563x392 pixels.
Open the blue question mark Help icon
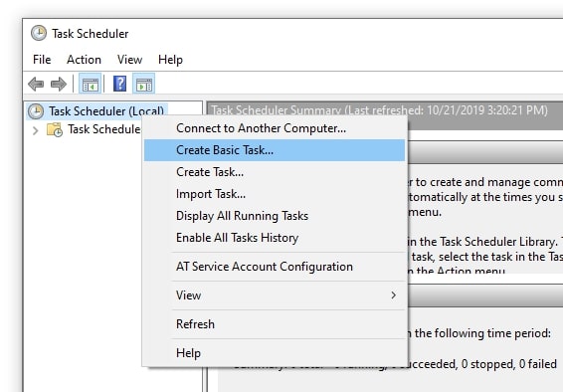pyautogui.click(x=120, y=84)
